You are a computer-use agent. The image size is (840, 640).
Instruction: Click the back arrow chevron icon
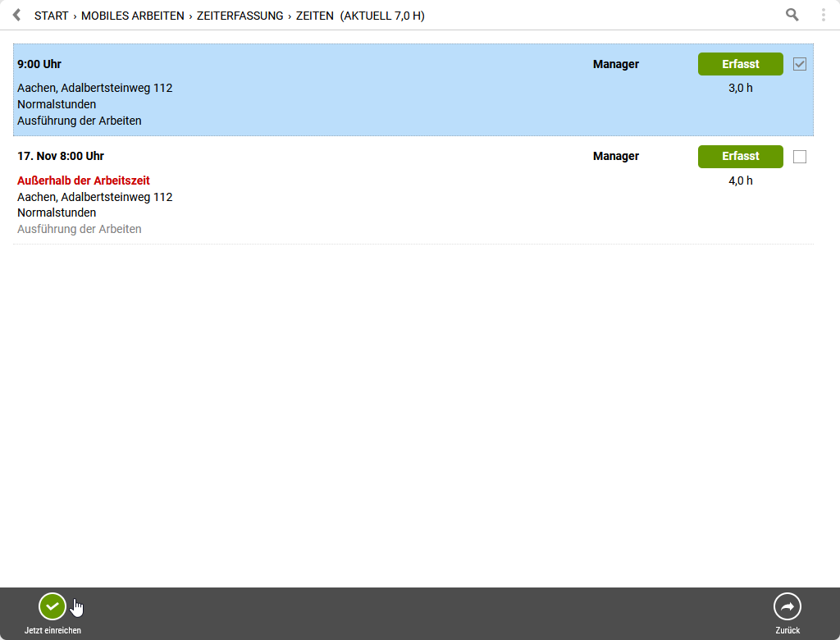coord(16,15)
